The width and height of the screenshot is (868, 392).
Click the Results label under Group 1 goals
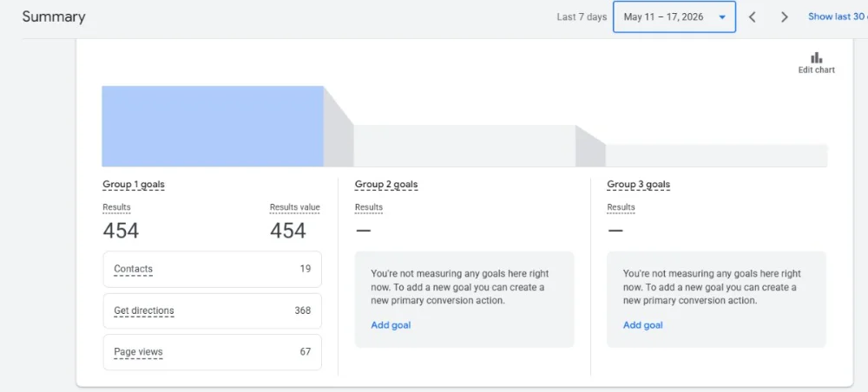(x=117, y=208)
